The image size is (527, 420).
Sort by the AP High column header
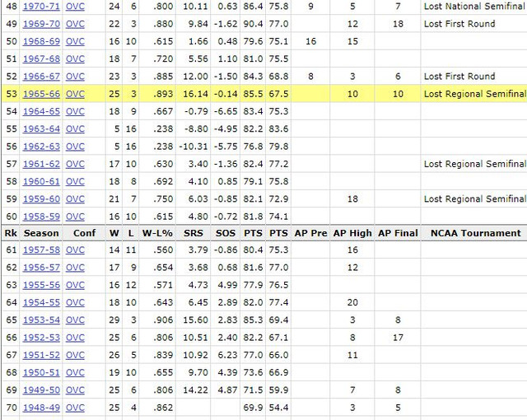pos(352,233)
